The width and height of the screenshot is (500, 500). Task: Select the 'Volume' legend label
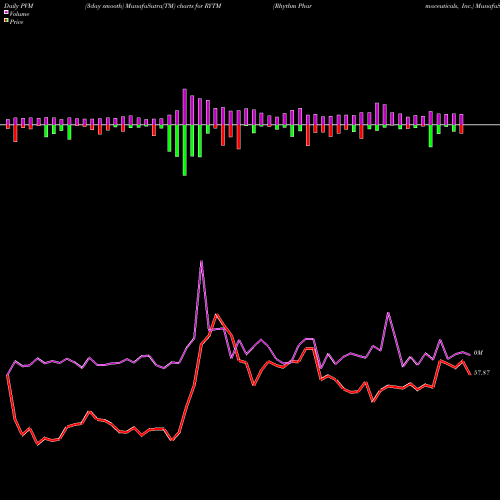click(x=19, y=14)
